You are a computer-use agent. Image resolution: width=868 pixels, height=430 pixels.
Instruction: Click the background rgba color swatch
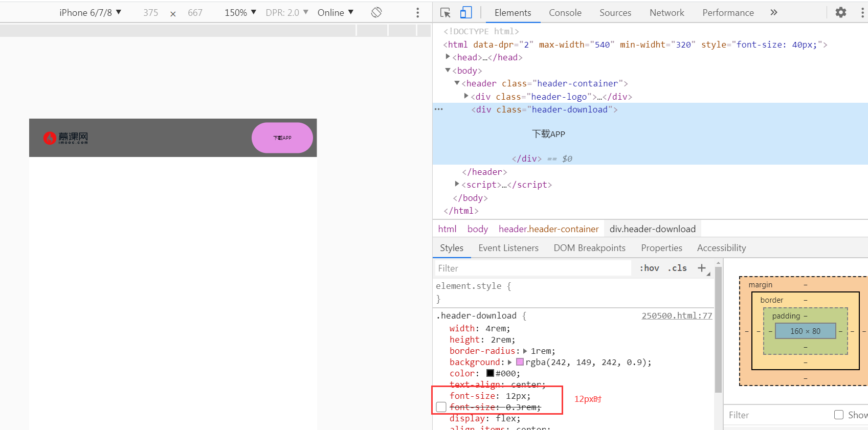(520, 362)
